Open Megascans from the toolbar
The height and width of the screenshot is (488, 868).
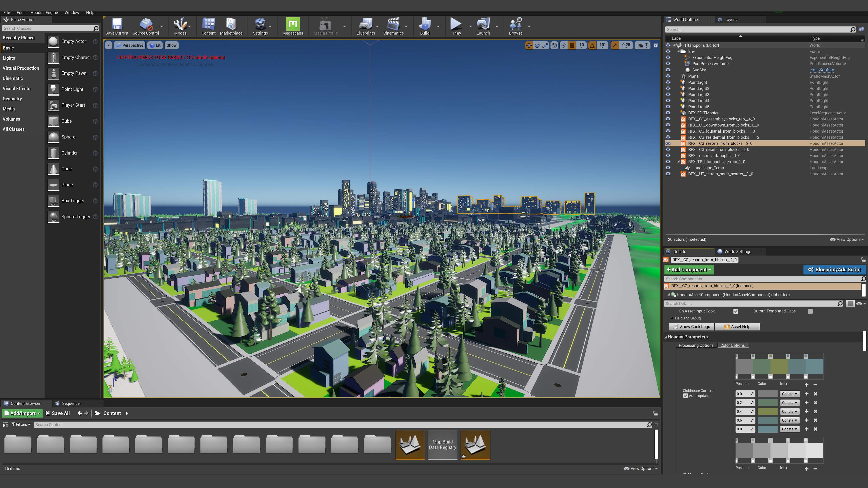(292, 26)
